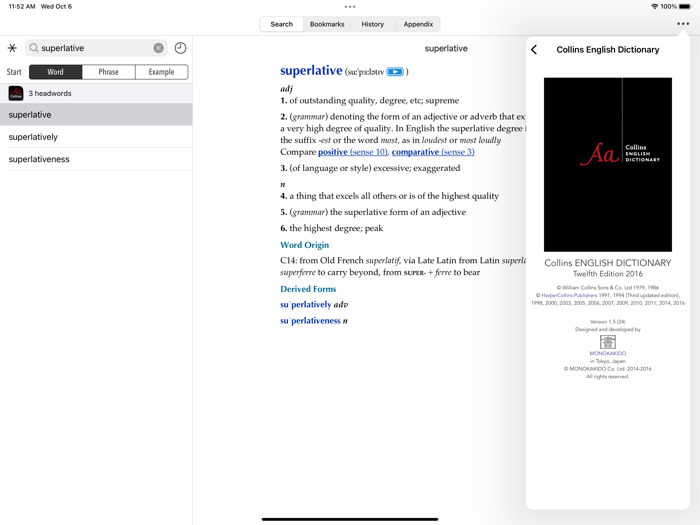Clear the search field text
700x525 pixels.
click(x=158, y=48)
